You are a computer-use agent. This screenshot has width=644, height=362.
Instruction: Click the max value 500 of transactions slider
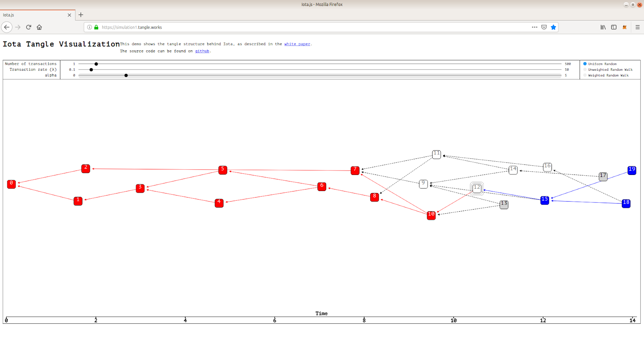[x=568, y=64]
